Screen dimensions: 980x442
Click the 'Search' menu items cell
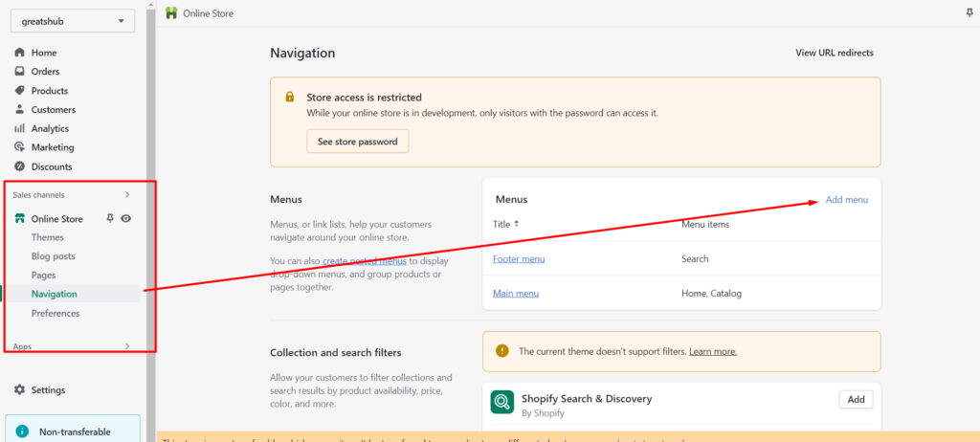pos(695,259)
